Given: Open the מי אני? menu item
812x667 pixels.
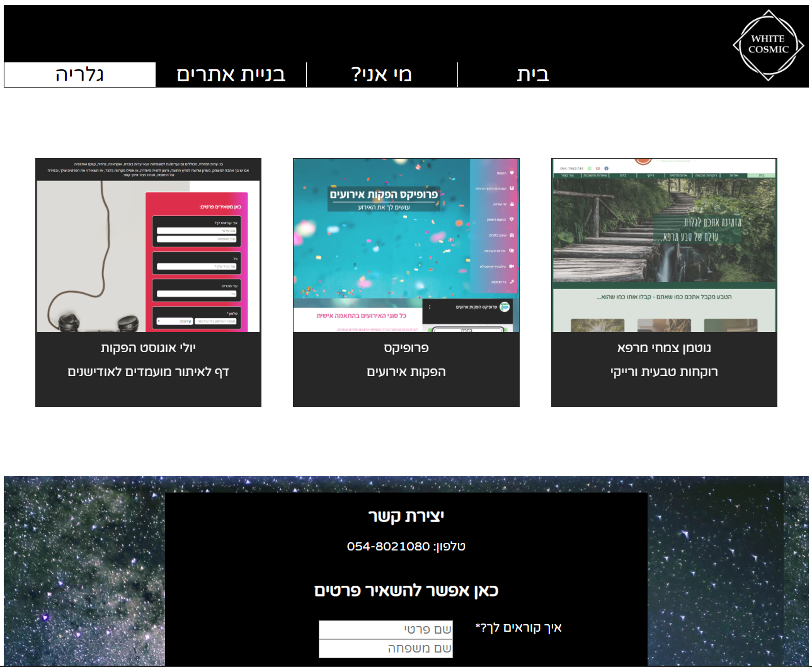Looking at the screenshot, I should (x=382, y=74).
